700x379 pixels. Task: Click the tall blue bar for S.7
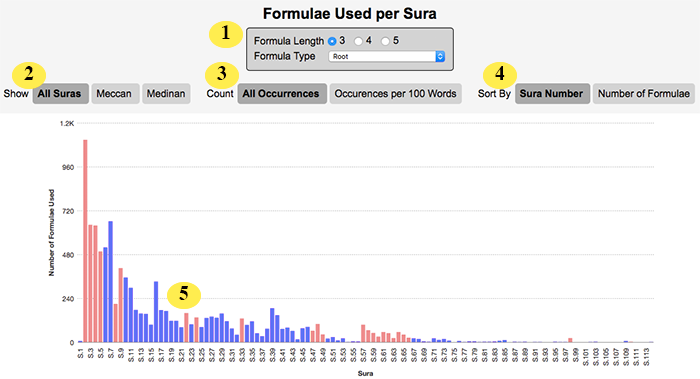(110, 282)
